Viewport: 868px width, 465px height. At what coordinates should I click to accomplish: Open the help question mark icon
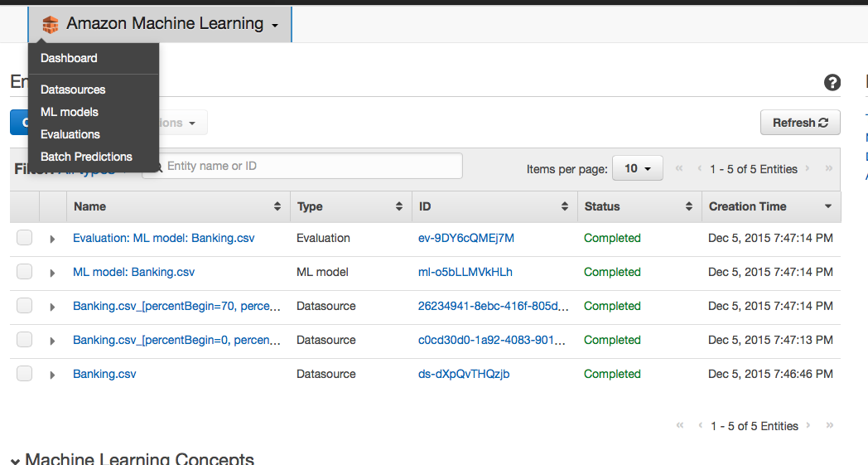point(832,83)
